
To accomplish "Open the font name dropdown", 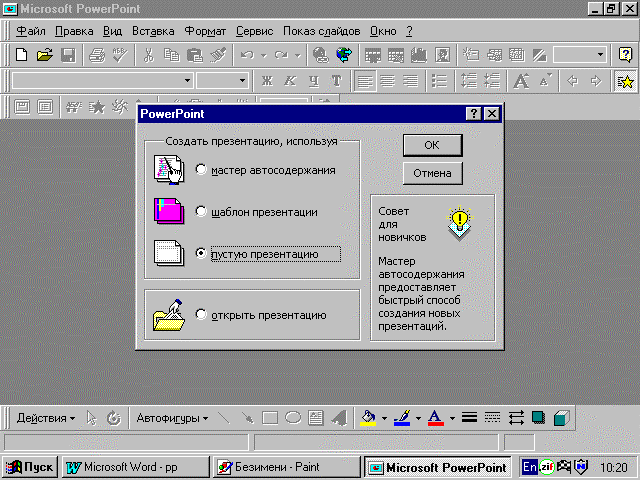I will click(x=187, y=80).
